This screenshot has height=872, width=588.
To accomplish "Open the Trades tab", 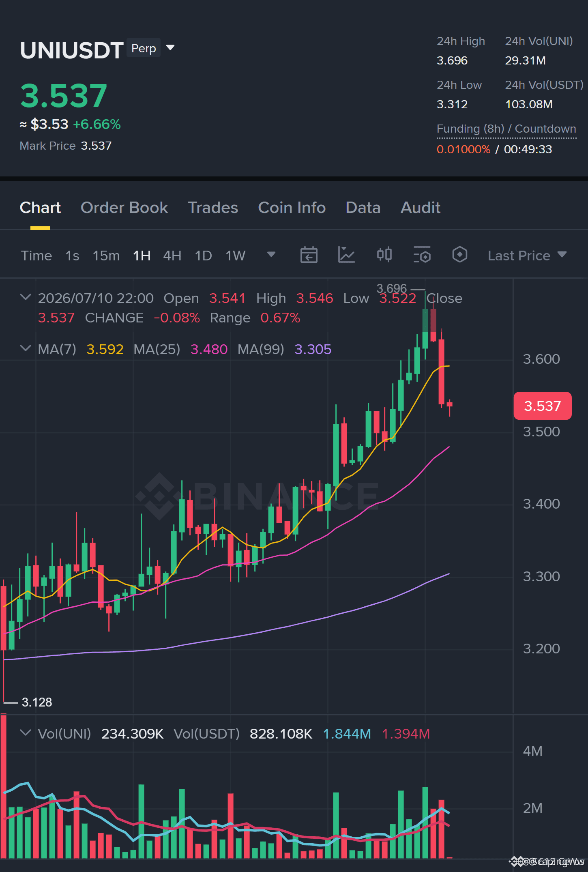I will click(213, 208).
